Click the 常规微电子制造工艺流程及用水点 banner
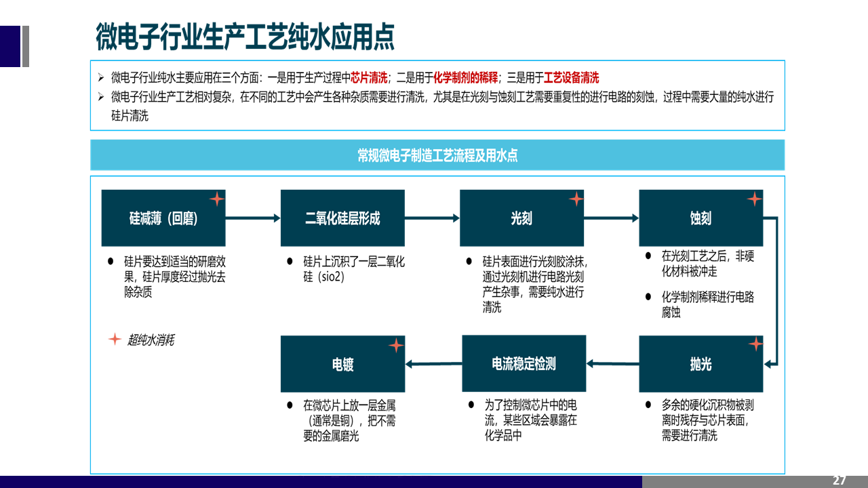This screenshot has width=868, height=488. [x=437, y=155]
